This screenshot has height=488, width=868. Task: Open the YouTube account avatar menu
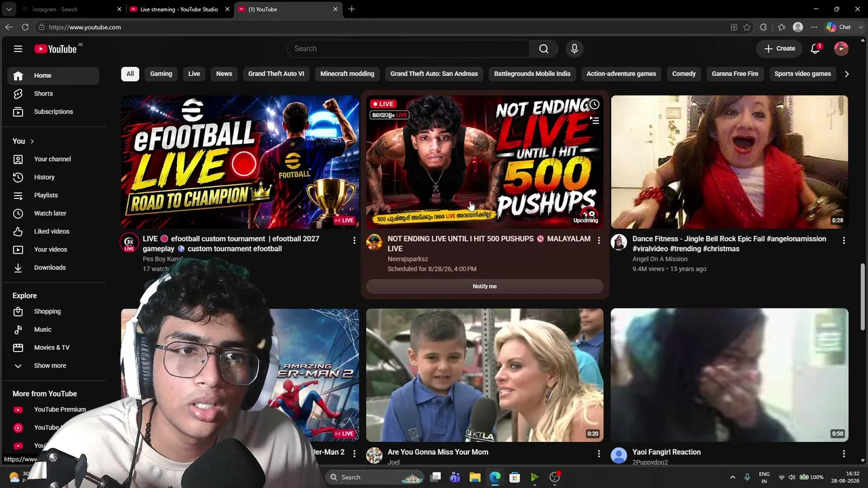point(841,49)
